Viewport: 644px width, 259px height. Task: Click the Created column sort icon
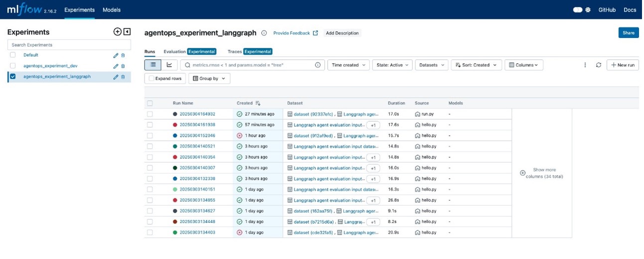[x=258, y=103]
